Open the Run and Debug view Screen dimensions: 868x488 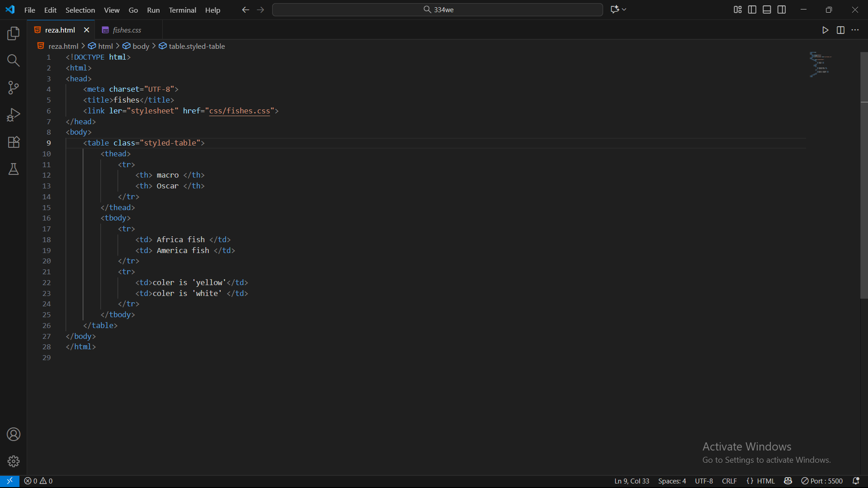[x=14, y=115]
